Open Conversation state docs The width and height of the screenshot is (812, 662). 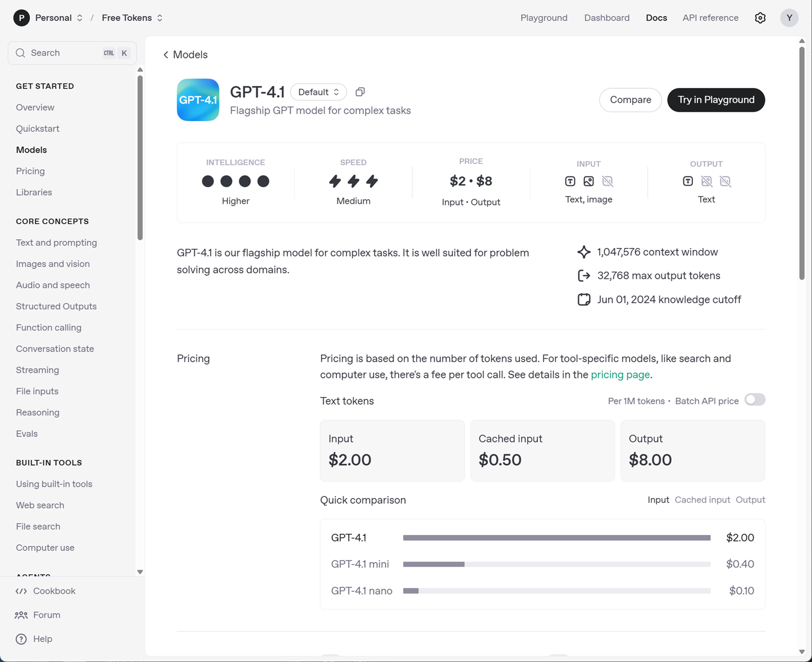click(55, 349)
